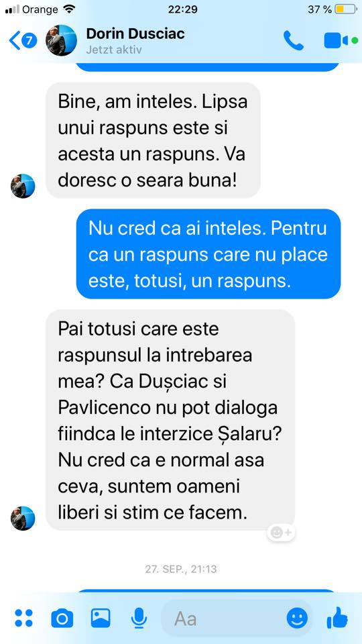This screenshot has width=362, height=644.
Task: Open the photo gallery picker
Action: point(101,618)
